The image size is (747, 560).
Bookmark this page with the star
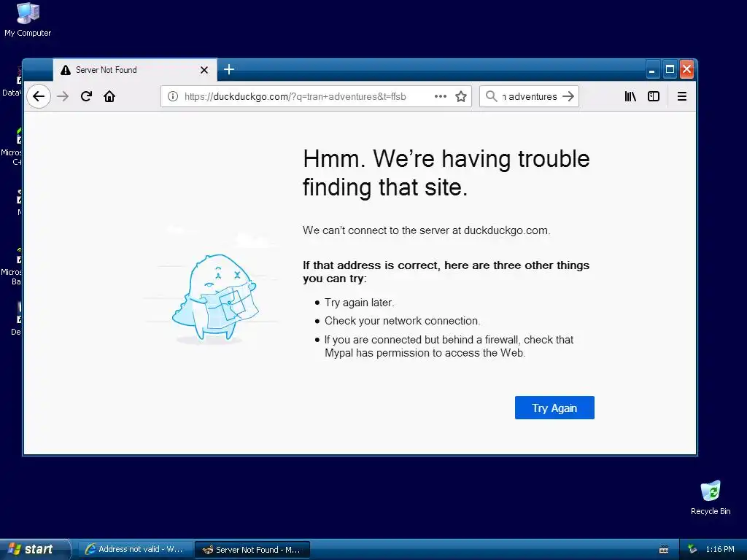461,96
